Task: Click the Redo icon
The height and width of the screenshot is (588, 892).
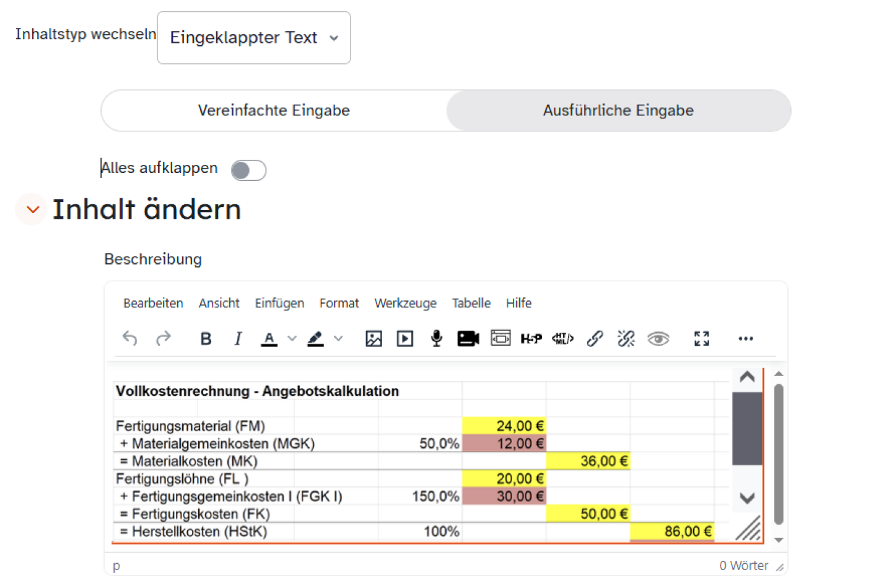Action: pyautogui.click(x=164, y=338)
